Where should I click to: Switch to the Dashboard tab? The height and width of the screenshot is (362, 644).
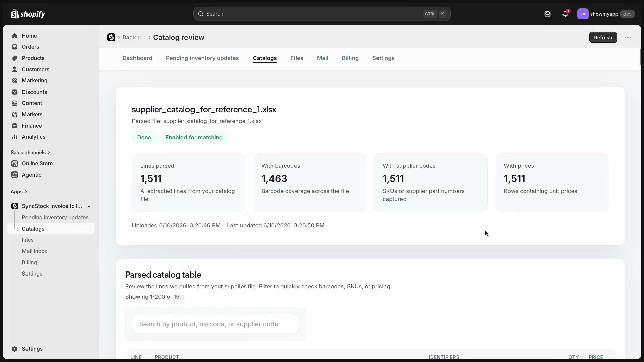tap(137, 58)
